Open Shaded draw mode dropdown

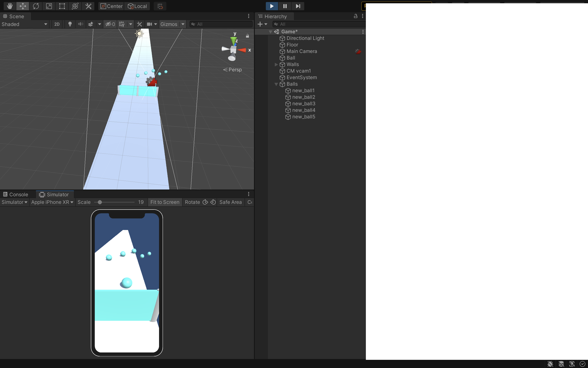coord(24,24)
